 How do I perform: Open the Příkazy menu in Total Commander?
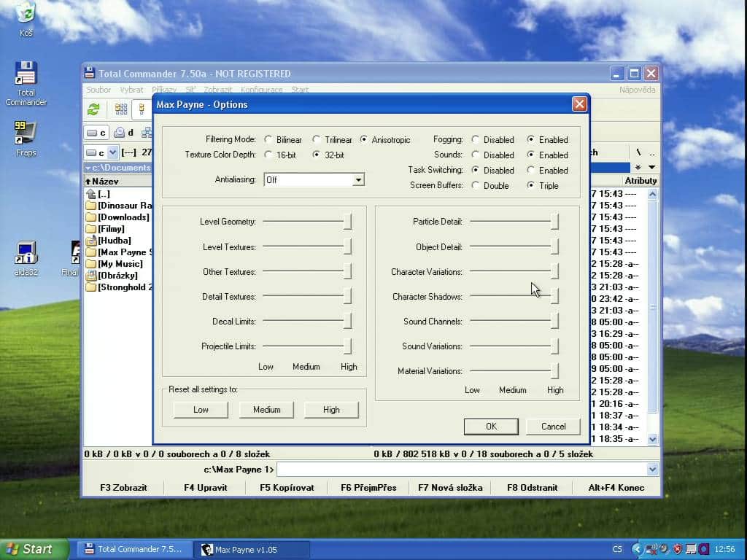point(164,90)
